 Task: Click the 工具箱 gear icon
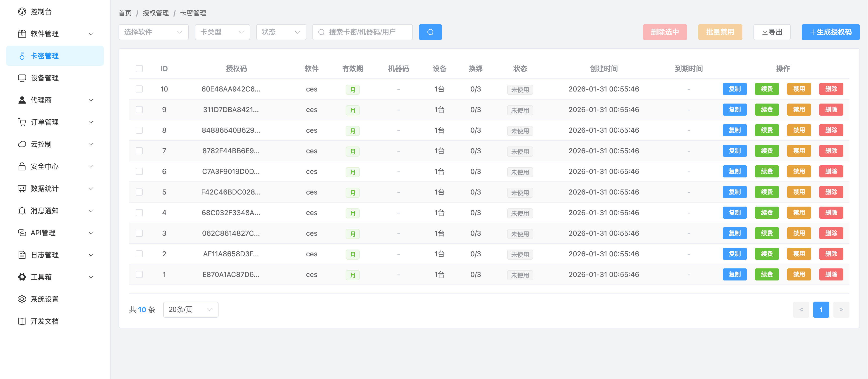(x=22, y=277)
